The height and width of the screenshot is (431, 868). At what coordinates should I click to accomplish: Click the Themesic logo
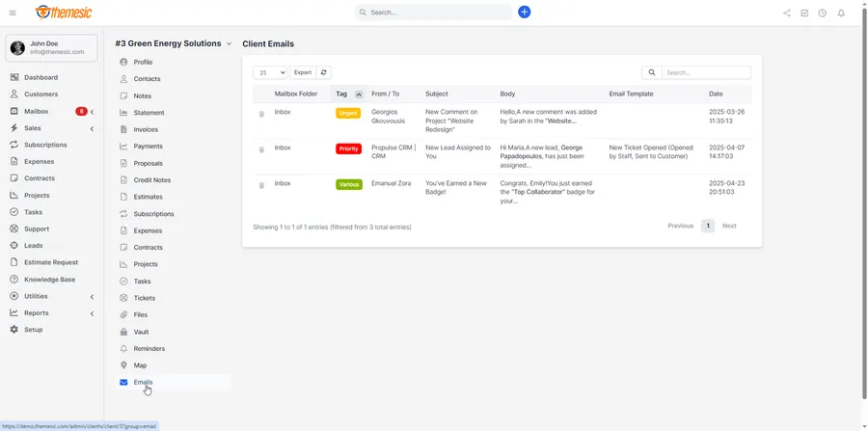[x=63, y=13]
